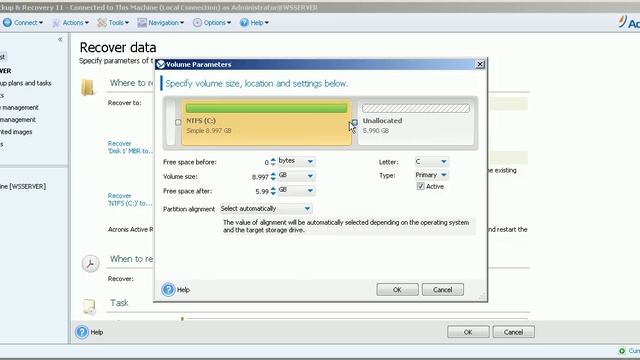Open the Partition alignment dropdown
640x360 pixels.
[x=266, y=209]
